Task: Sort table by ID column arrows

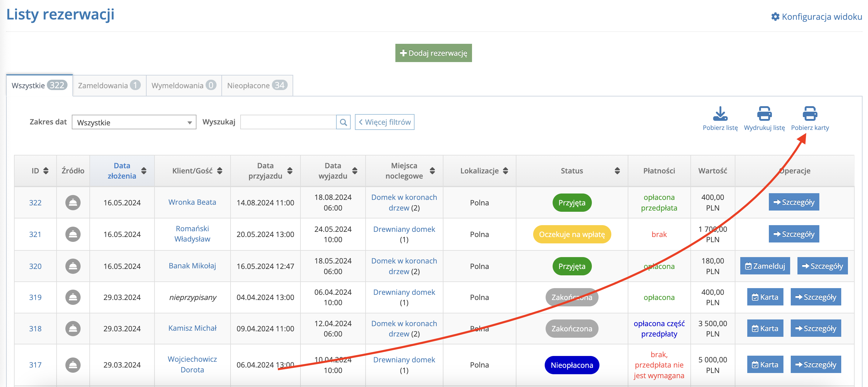Action: [x=46, y=171]
